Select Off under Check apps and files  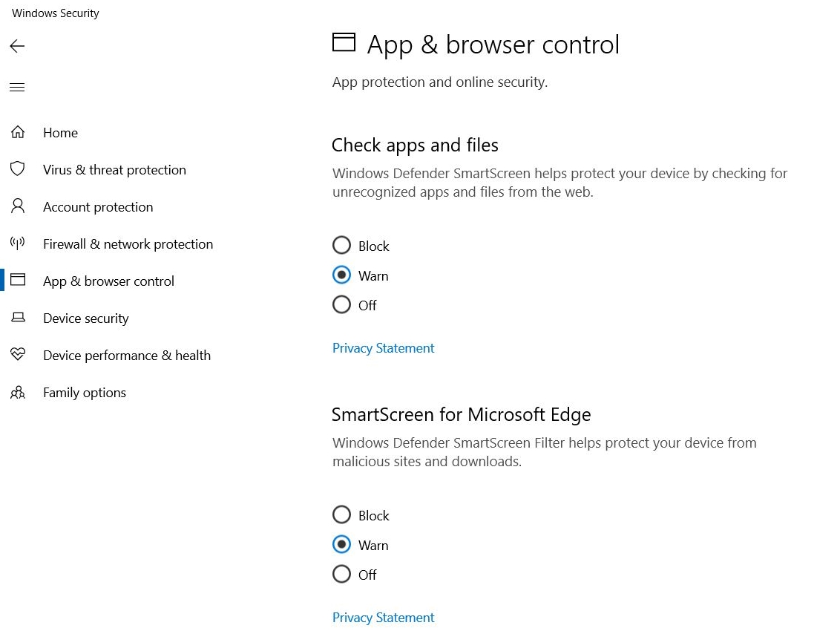(341, 305)
